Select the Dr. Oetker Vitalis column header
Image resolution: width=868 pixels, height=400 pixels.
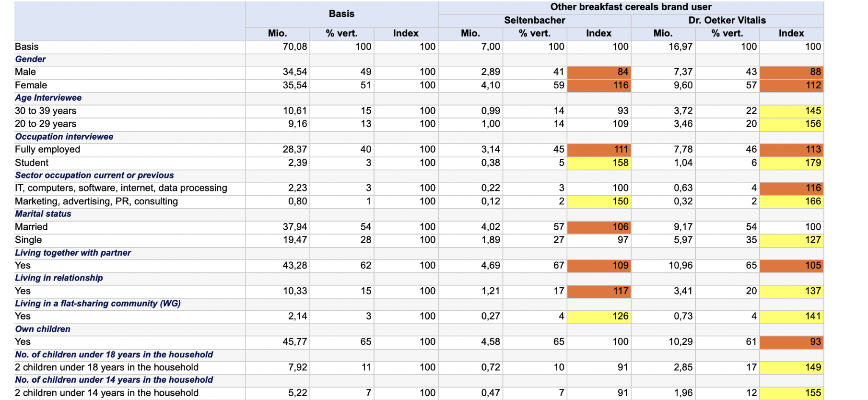727,20
